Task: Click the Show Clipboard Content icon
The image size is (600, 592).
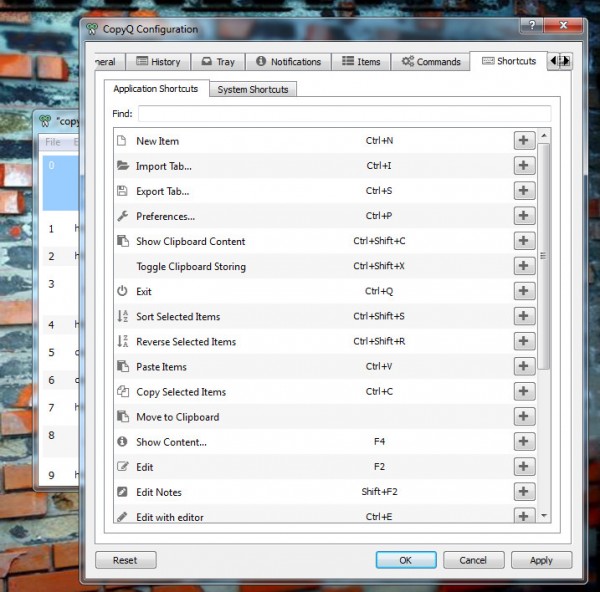Action: coord(122,241)
